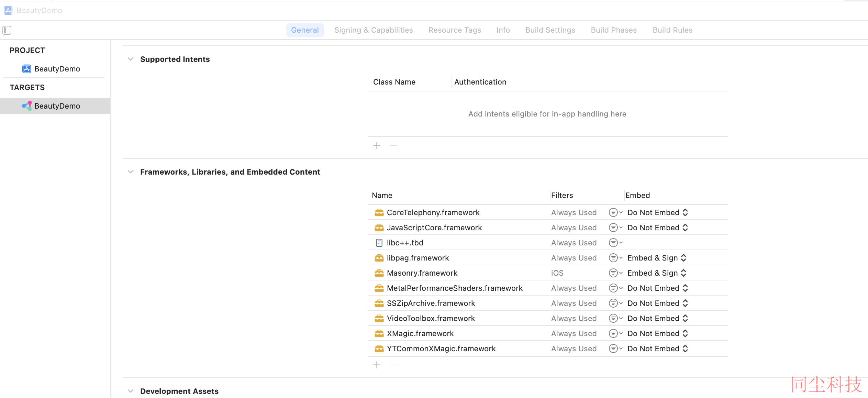This screenshot has width=868, height=398.
Task: Change embed option for CoreTelephony.framework
Action: point(658,212)
